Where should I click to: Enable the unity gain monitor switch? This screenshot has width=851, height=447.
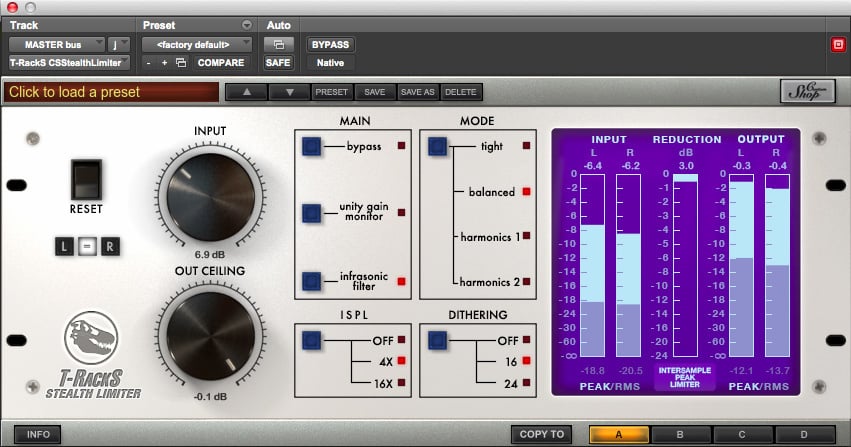pos(310,212)
